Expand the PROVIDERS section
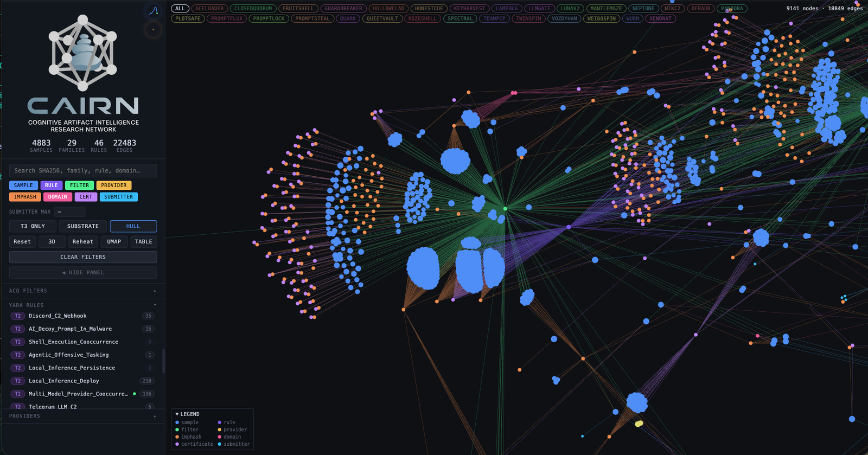Viewport: 868px width, 455px height. (x=83, y=416)
